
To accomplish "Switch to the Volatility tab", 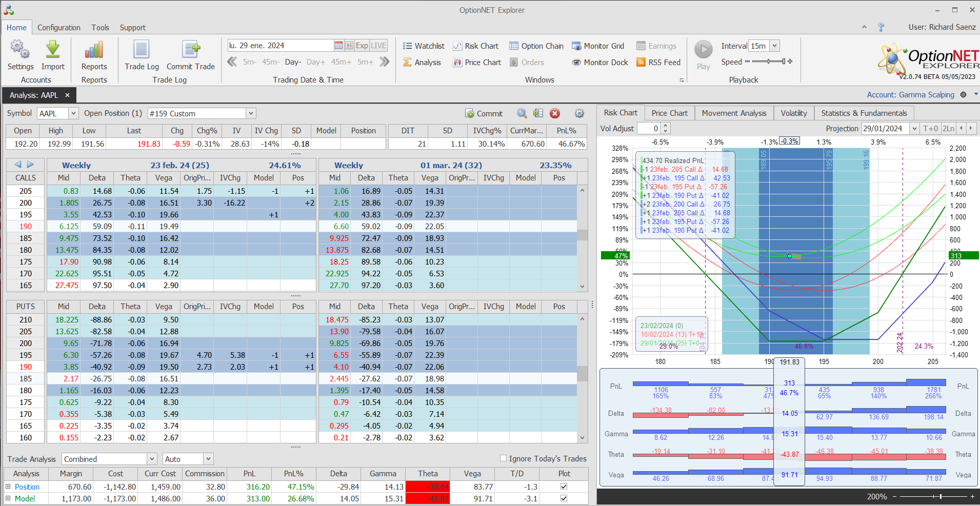I will (x=794, y=113).
